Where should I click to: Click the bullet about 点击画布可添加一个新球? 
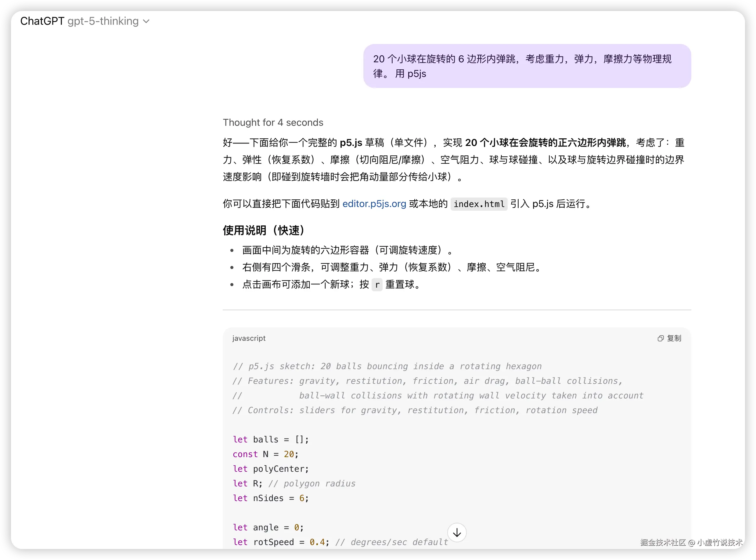(x=332, y=285)
